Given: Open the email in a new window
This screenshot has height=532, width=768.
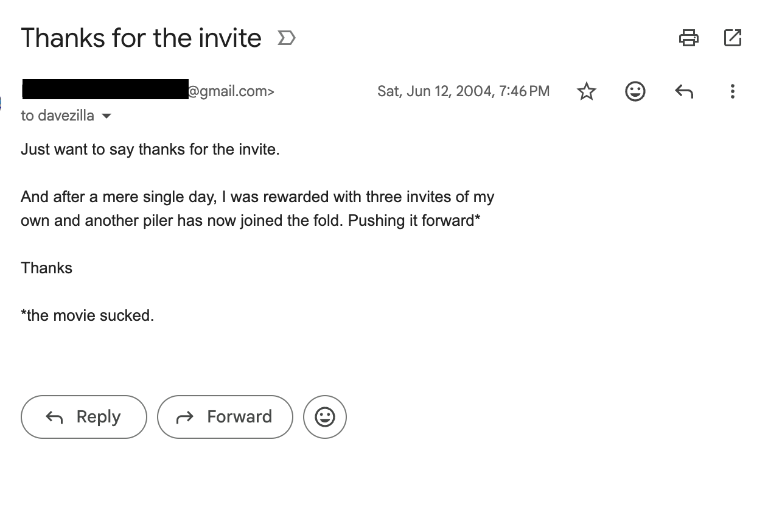Looking at the screenshot, I should click(x=732, y=38).
